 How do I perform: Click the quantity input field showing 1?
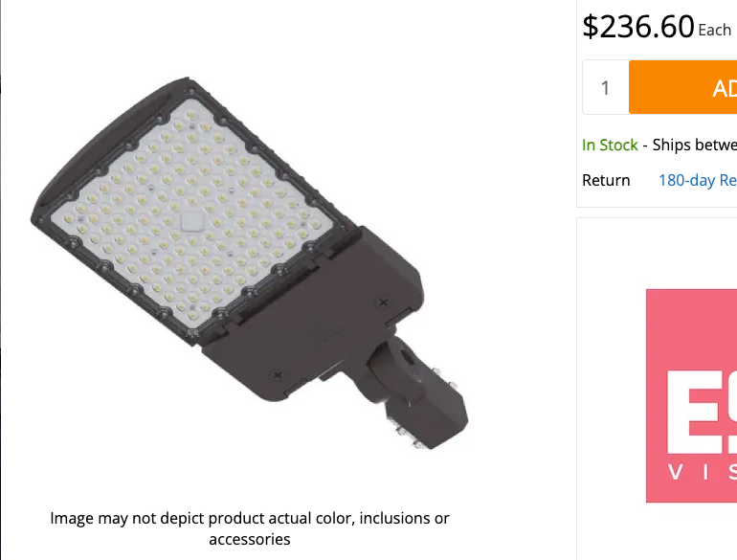606,87
